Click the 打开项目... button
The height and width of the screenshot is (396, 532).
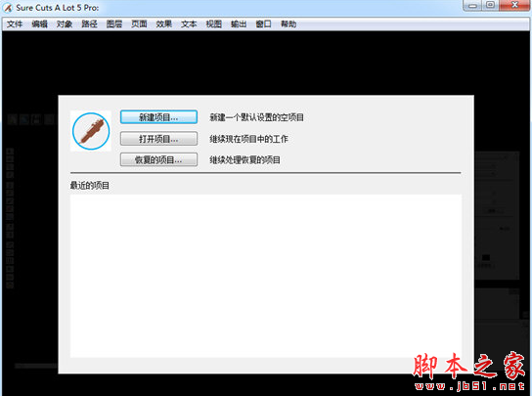[158, 139]
